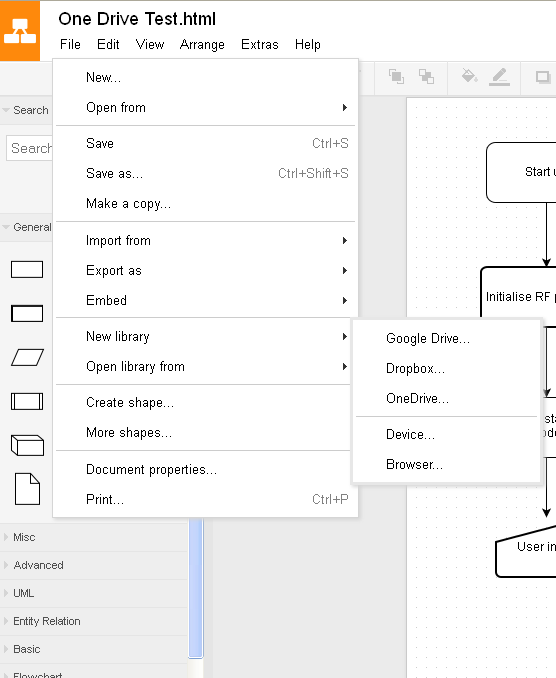Open the Edit menu
556x678 pixels.
point(108,44)
